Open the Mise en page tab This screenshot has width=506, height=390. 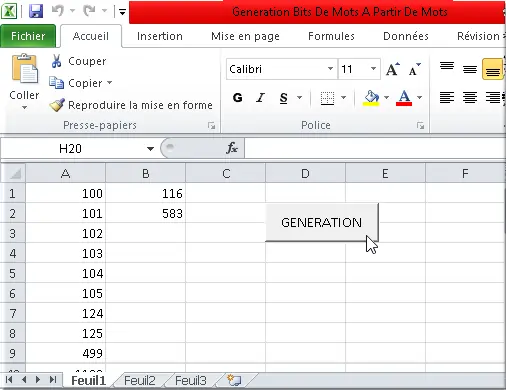245,36
